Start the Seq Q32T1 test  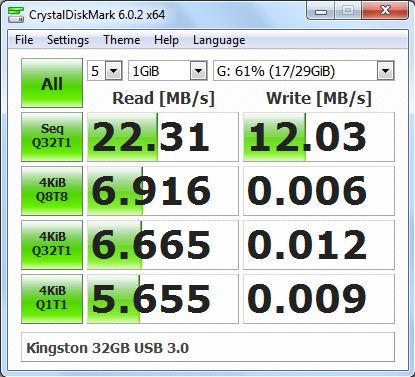coord(52,137)
